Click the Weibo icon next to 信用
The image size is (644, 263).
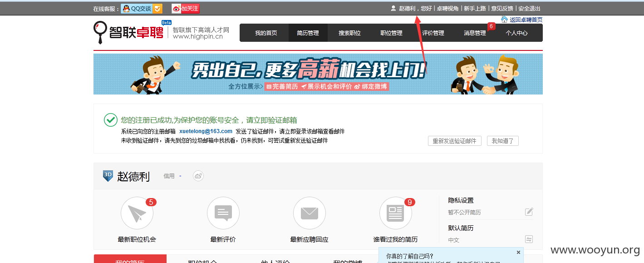pyautogui.click(x=198, y=176)
